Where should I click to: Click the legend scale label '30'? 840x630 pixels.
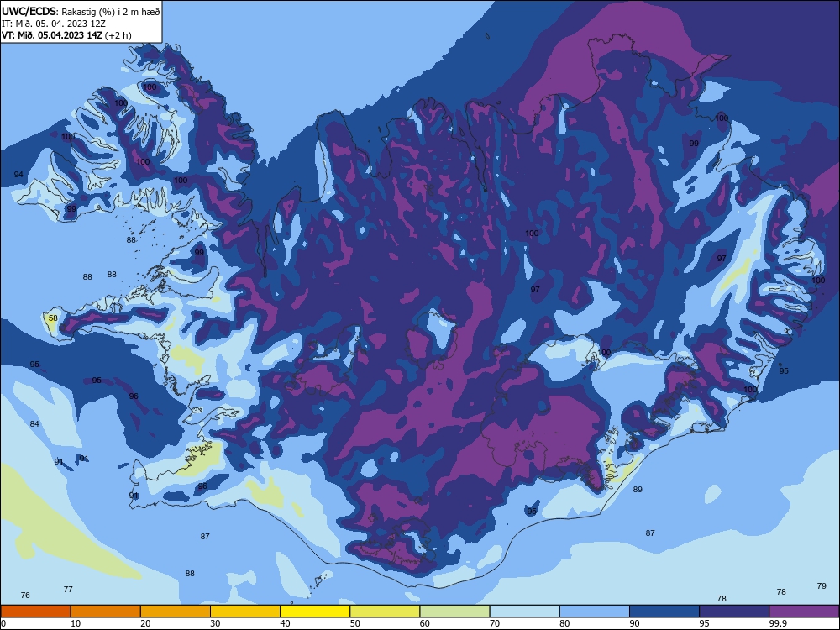click(x=215, y=623)
